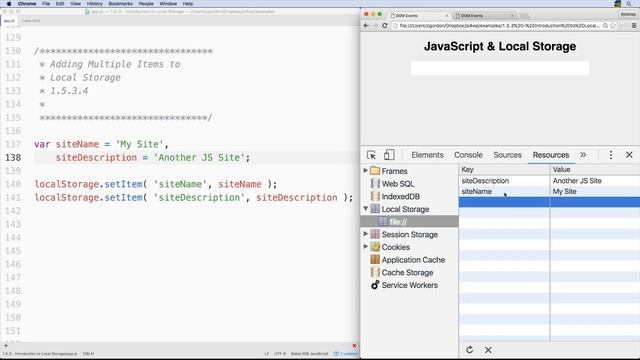Open the Chrome application menu
Viewport: 640px width, 360px height.
click(27, 4)
